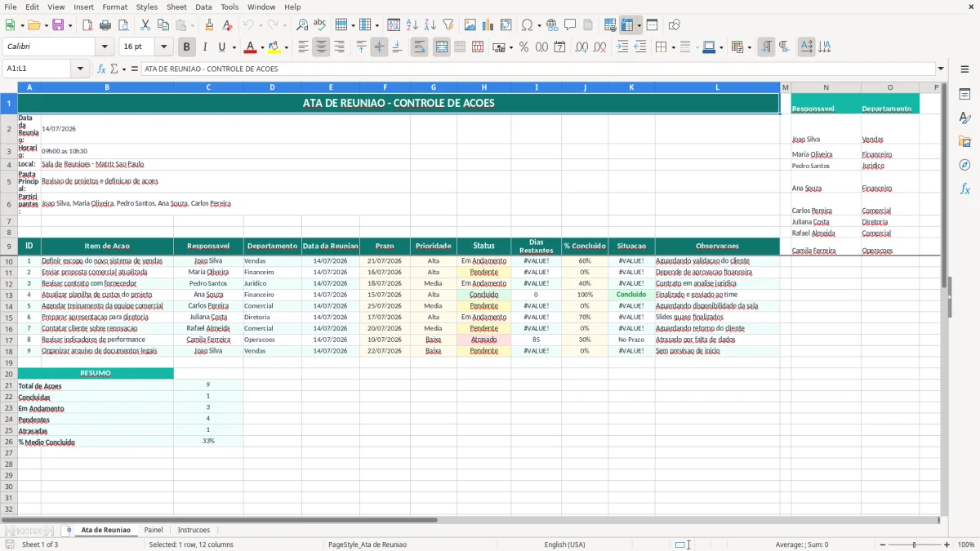Viewport: 980px width, 551px height.
Task: Cut the selected cells
Action: [x=145, y=25]
